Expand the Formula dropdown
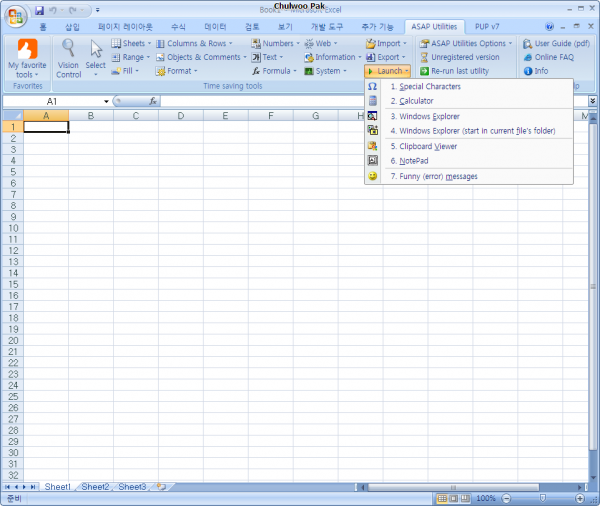600x506 pixels. click(274, 71)
